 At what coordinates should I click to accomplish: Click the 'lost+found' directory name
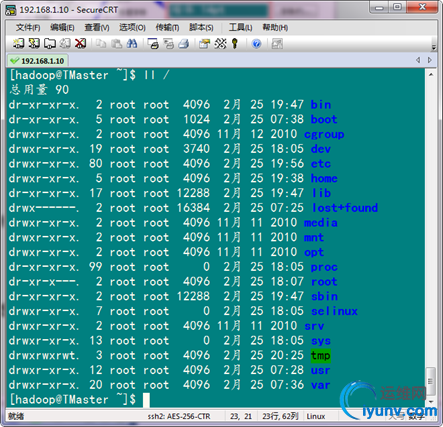coord(345,208)
